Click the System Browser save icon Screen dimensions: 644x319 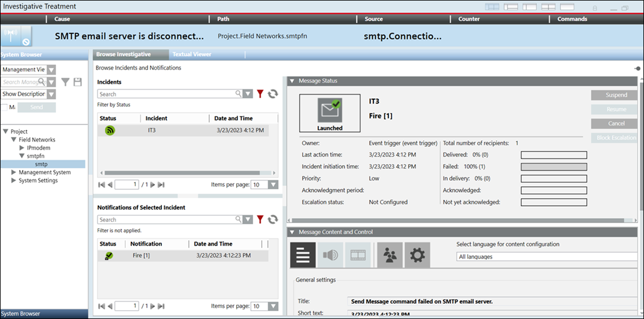point(77,82)
